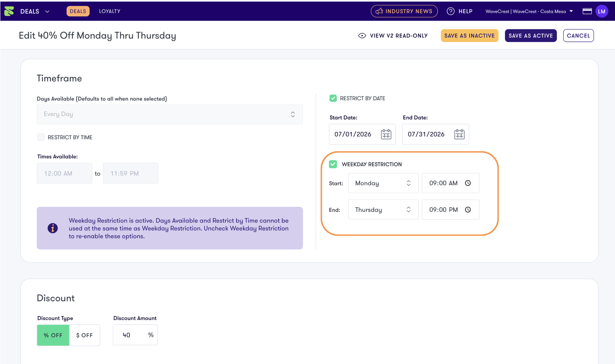Select % OFF discount type
615x364 pixels.
click(53, 335)
